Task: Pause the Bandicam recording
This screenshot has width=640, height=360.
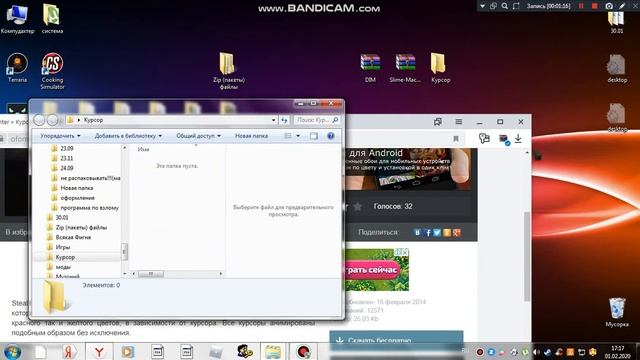Action: [581, 6]
